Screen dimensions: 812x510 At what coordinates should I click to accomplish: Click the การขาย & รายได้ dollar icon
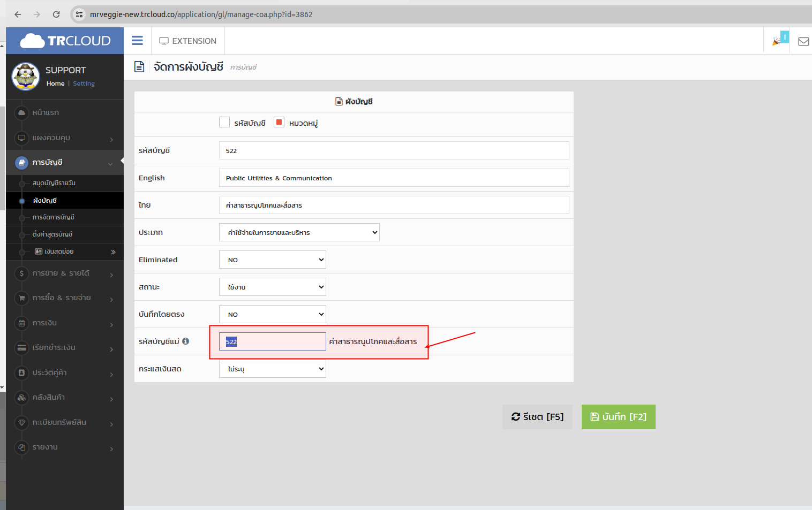click(x=21, y=273)
